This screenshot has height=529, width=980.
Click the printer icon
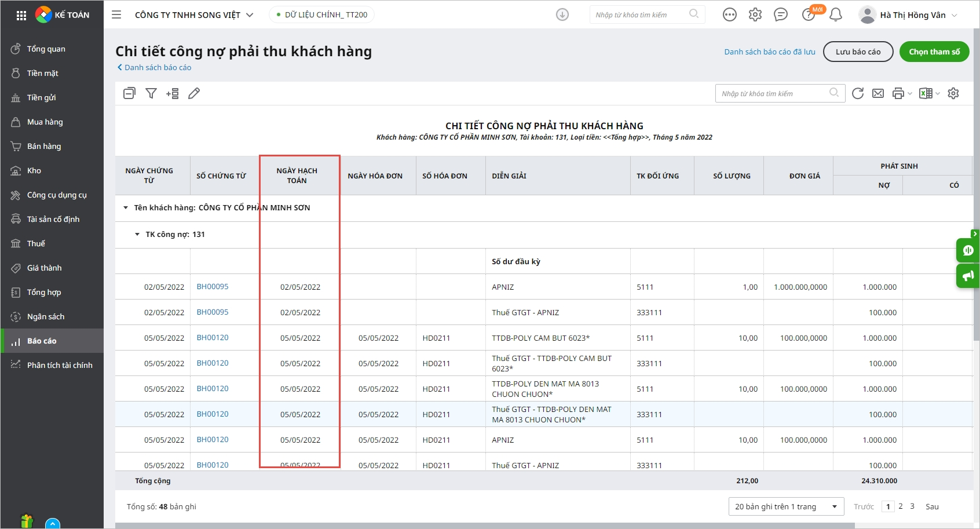tap(898, 93)
